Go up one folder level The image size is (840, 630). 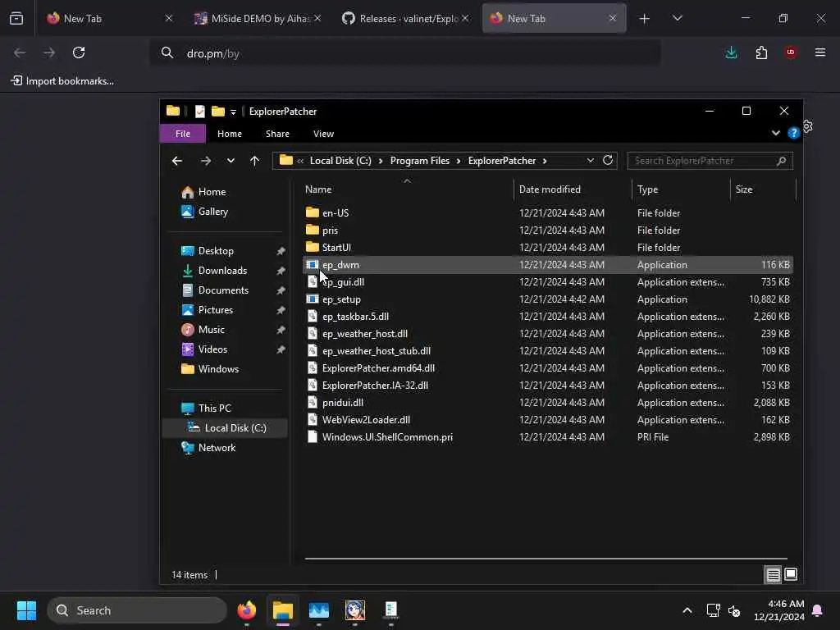pos(254,161)
